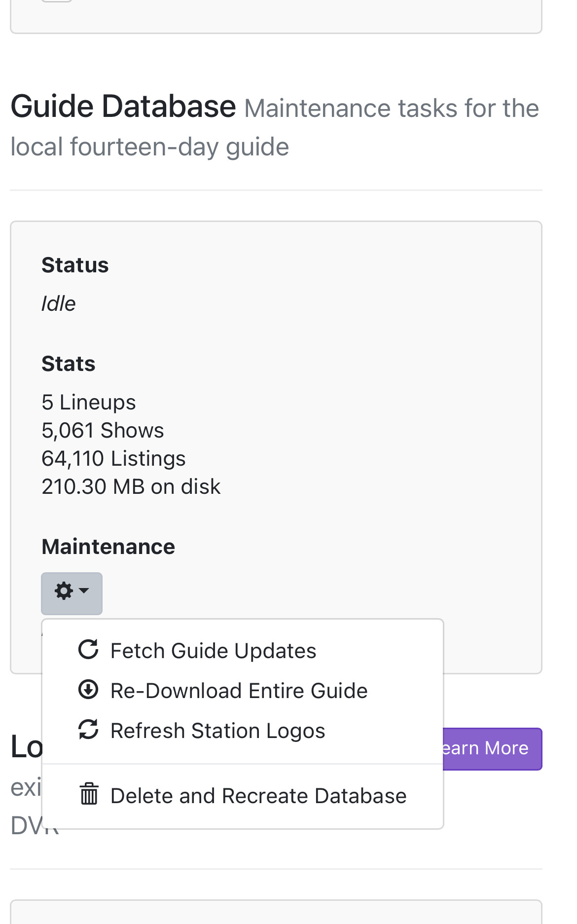
Task: Click the Idle status text
Action: tap(59, 303)
